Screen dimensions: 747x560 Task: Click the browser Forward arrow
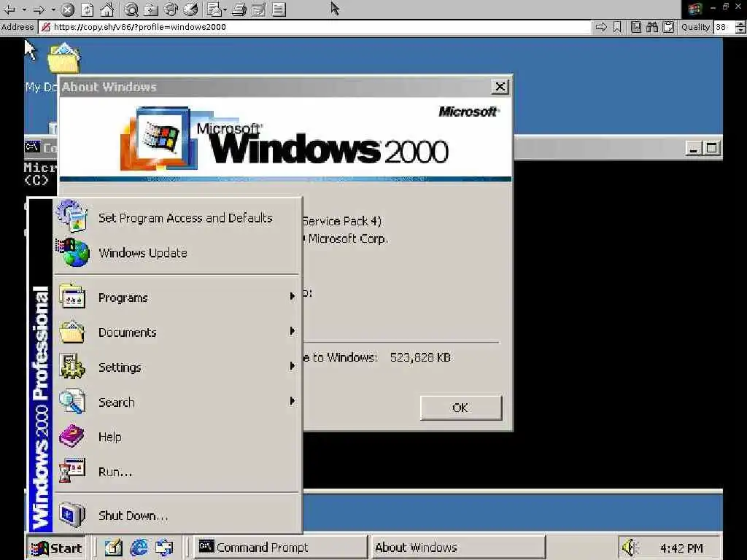pos(39,9)
